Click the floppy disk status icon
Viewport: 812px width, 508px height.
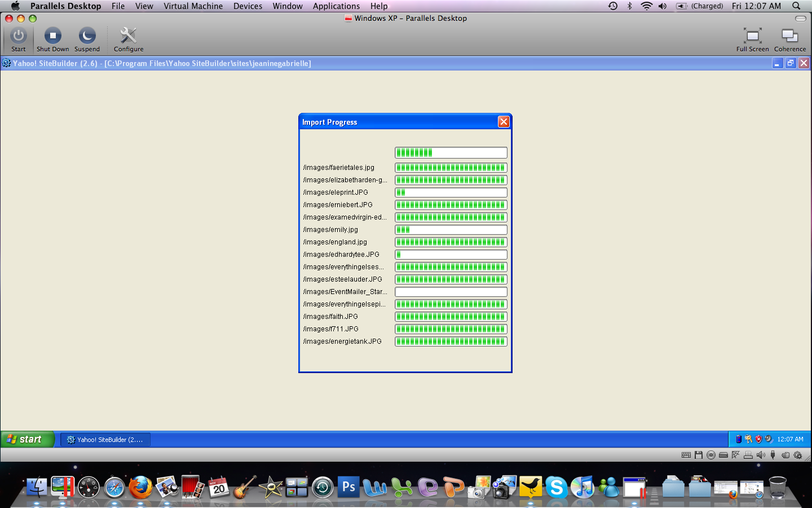pyautogui.click(x=699, y=455)
